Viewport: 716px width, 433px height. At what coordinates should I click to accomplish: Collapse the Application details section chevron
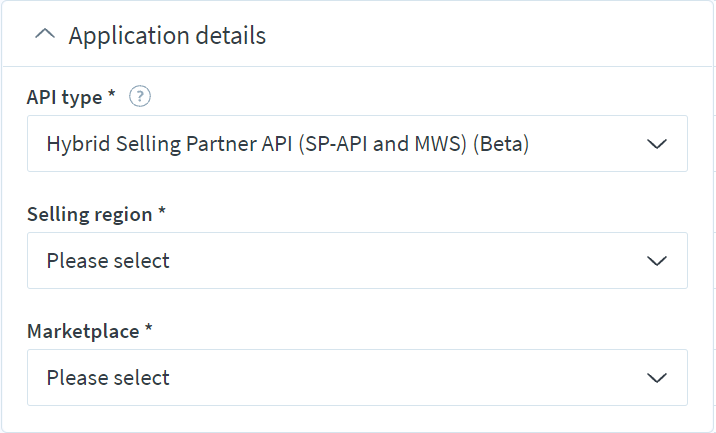click(45, 35)
